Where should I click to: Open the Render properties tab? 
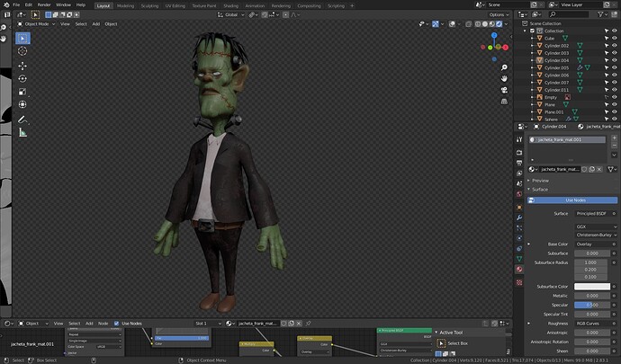tap(519, 152)
